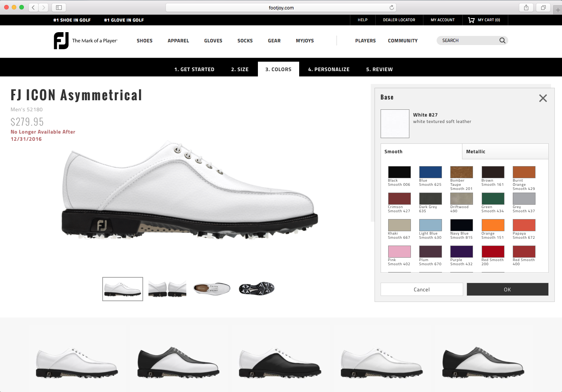Switch to the Metallic tab

pos(505,151)
